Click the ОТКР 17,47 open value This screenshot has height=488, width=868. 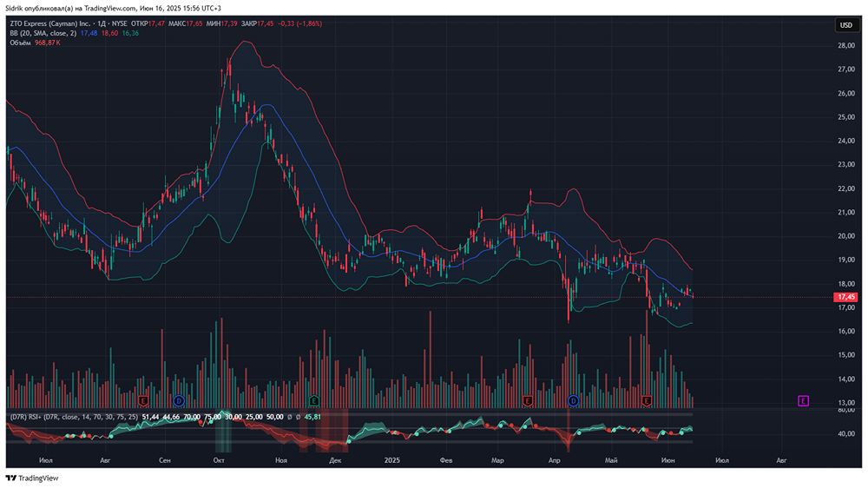pyautogui.click(x=148, y=23)
